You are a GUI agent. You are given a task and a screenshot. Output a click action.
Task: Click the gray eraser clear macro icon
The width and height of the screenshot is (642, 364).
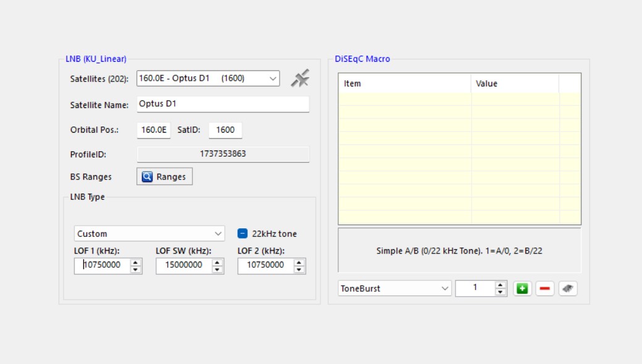[567, 289]
